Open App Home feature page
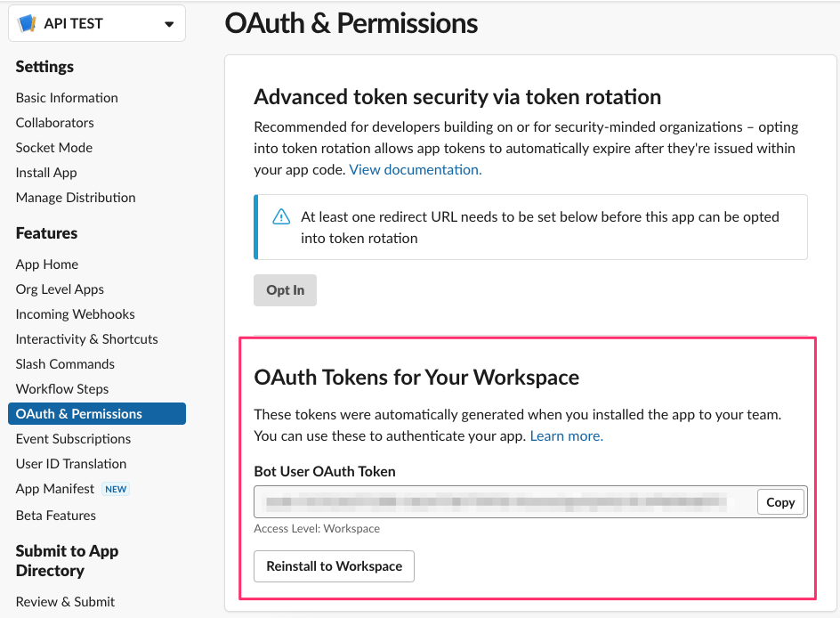This screenshot has width=840, height=618. coord(47,264)
